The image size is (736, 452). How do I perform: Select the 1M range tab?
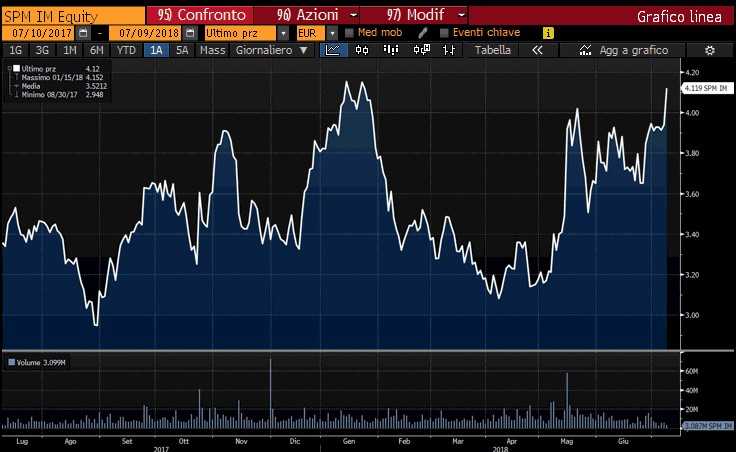(x=69, y=50)
